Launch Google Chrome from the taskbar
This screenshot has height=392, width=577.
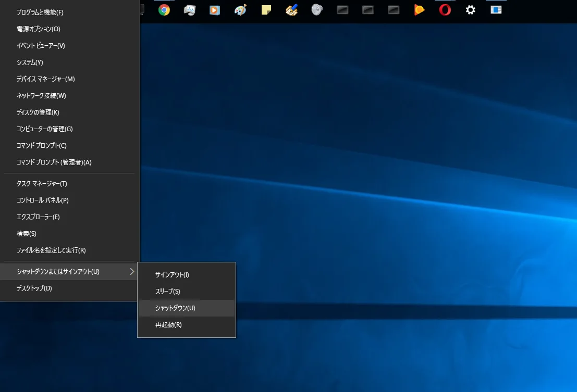coord(164,10)
